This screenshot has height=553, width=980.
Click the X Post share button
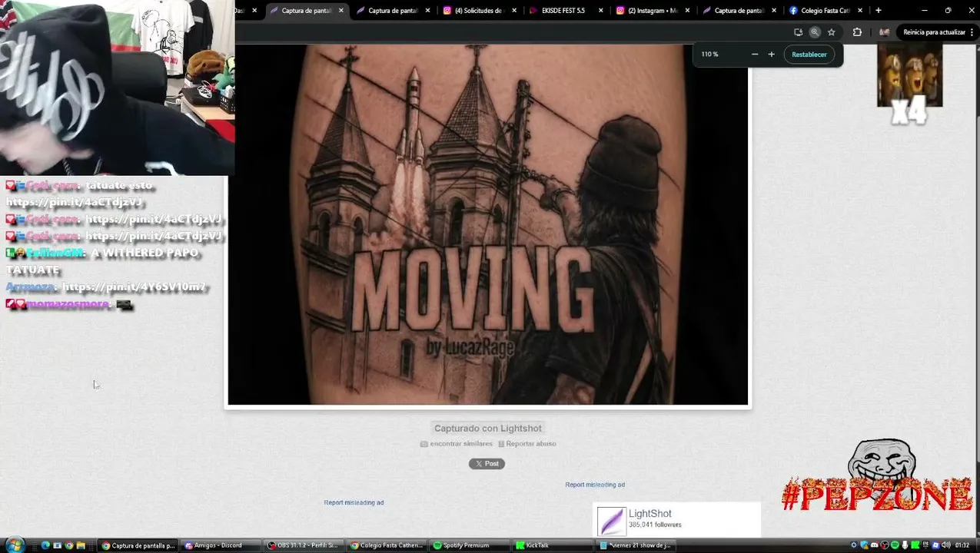pyautogui.click(x=487, y=464)
